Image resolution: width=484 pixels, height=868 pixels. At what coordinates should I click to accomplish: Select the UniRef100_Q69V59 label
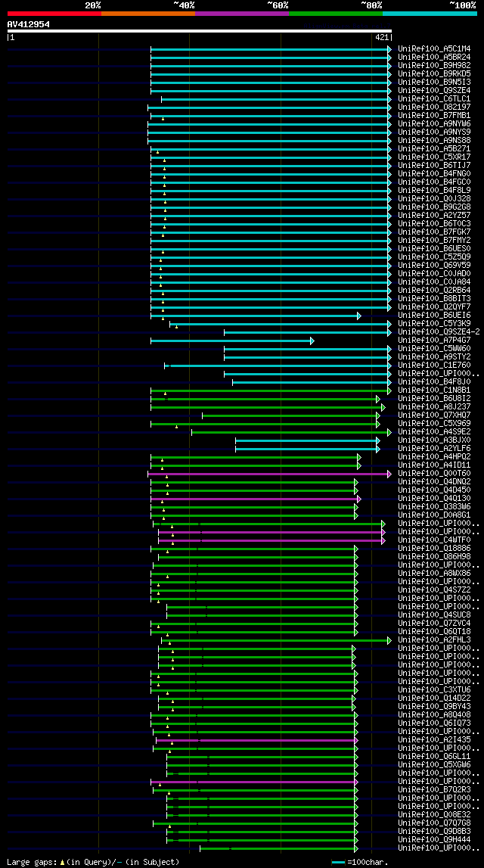[x=434, y=265]
